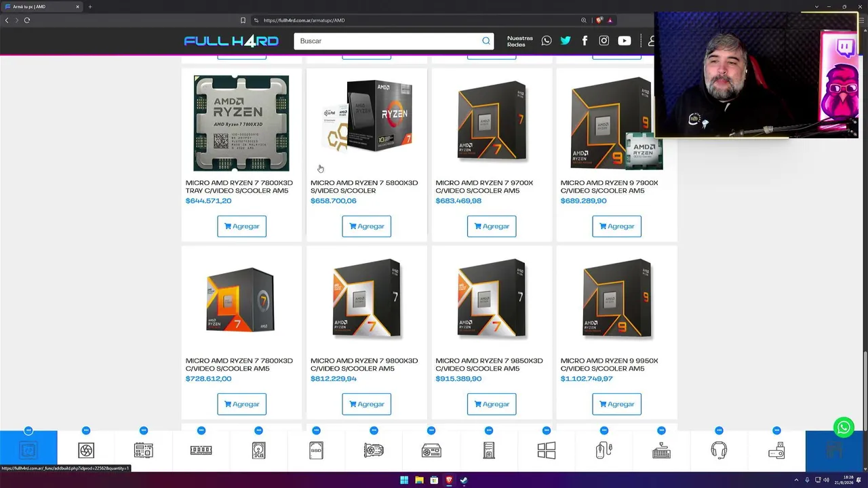Select the power supply category icon
868x488 pixels.
[431, 450]
